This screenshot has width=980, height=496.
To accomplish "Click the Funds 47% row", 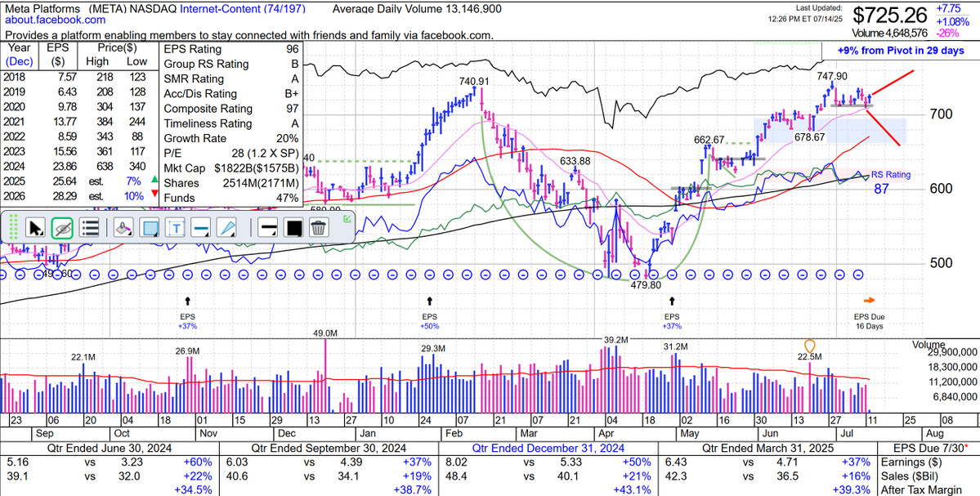I will pyautogui.click(x=231, y=198).
